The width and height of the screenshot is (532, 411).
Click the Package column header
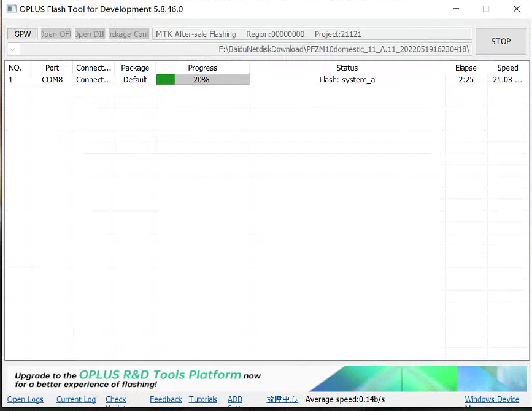click(x=135, y=68)
